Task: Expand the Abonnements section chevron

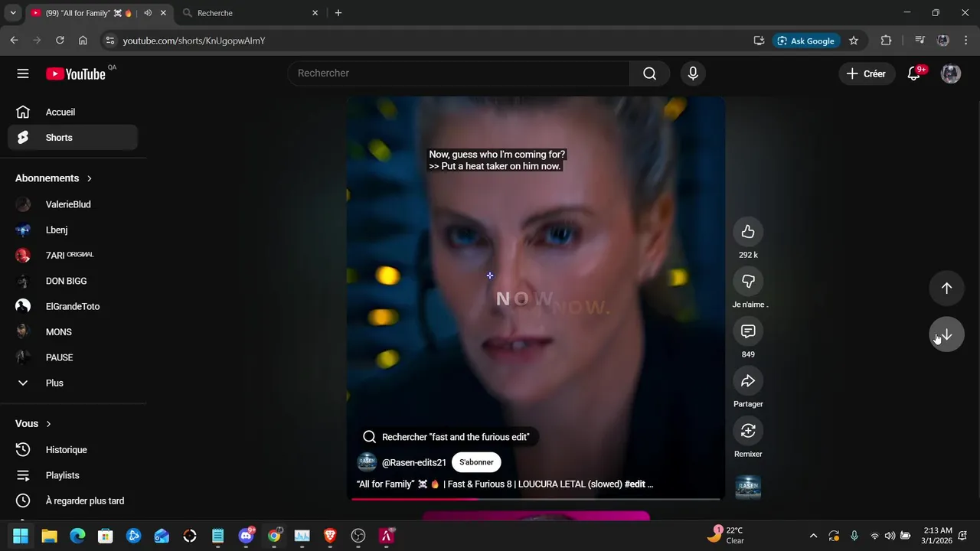Action: click(90, 178)
